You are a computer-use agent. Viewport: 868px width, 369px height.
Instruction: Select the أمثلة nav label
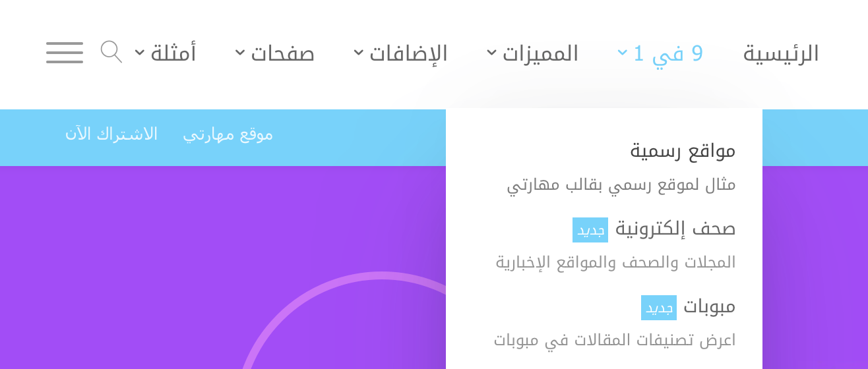coord(173,53)
